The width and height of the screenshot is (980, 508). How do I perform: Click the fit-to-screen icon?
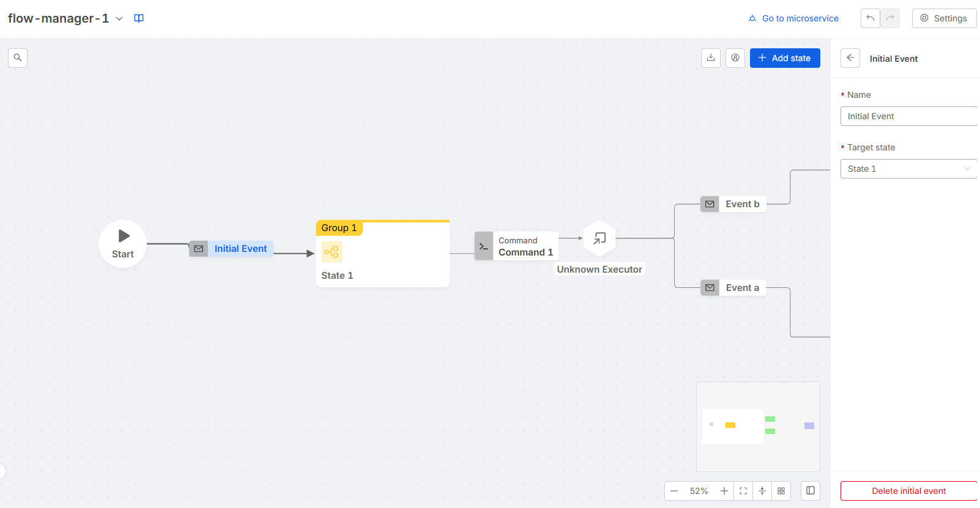[743, 491]
